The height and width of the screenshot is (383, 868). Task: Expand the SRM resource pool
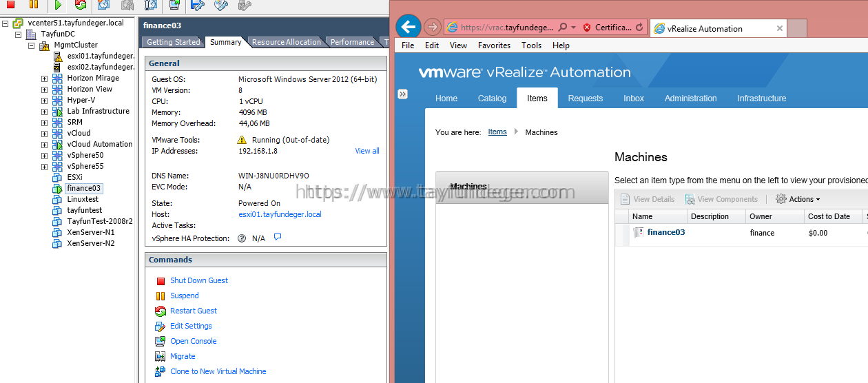click(45, 123)
